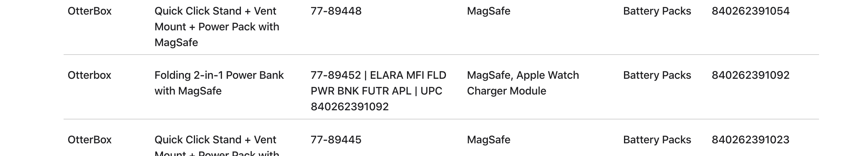Click the last-column UPC value 840262391092
The image size is (868, 156).
[750, 75]
